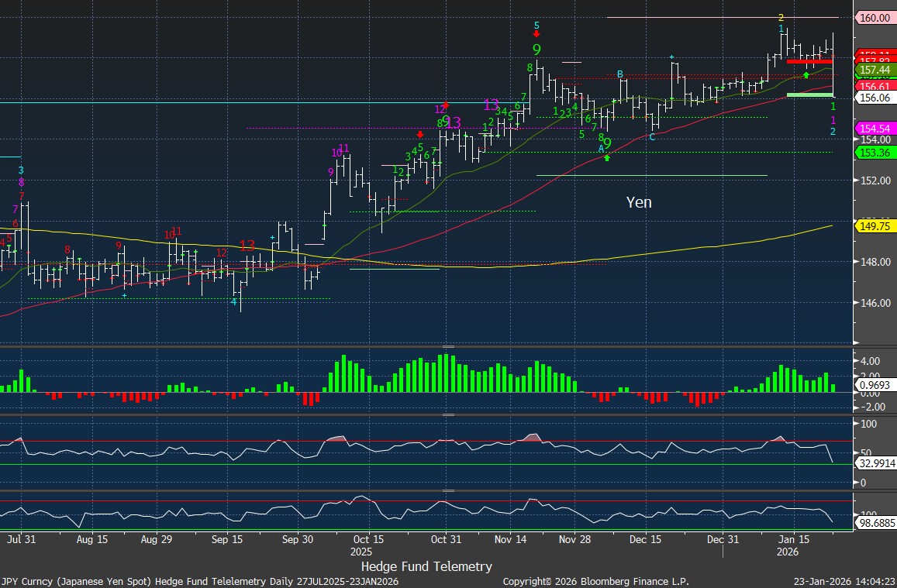Click the thick red resistance bar
Image resolution: width=897 pixels, height=588 pixels.
(x=809, y=61)
